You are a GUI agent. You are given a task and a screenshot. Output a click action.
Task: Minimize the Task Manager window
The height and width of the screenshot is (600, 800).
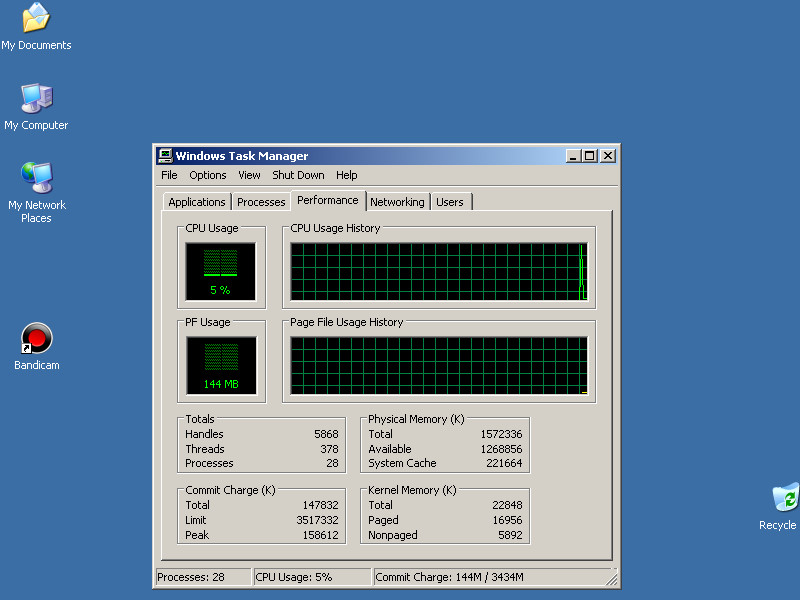click(x=573, y=156)
